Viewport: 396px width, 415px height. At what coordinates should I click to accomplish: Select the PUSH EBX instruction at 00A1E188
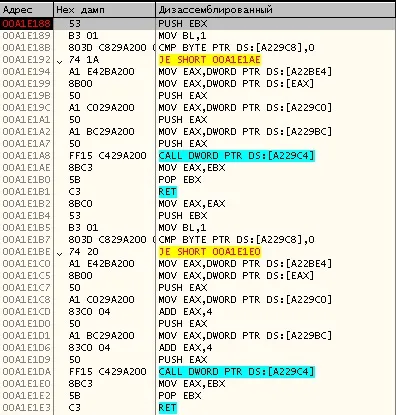click(183, 24)
